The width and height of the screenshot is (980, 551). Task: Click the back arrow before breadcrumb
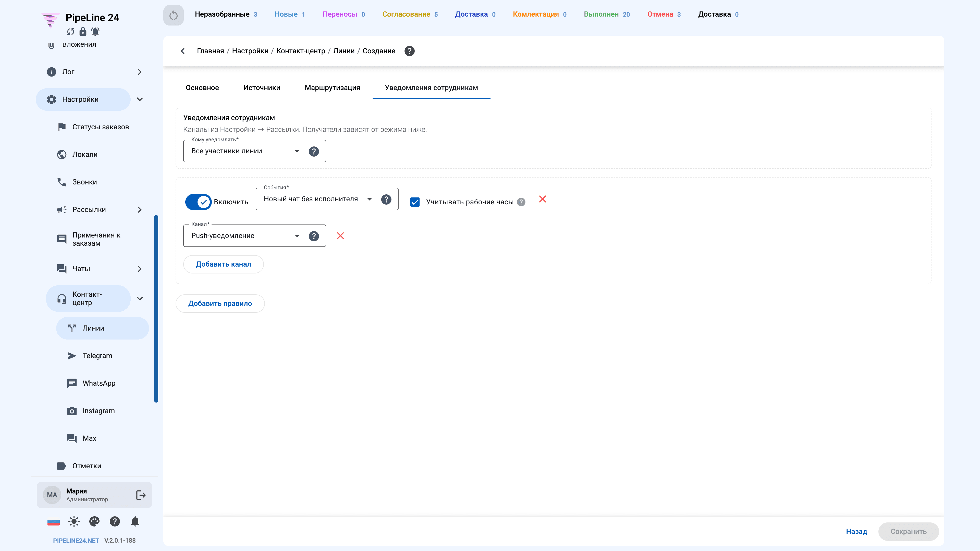[183, 51]
